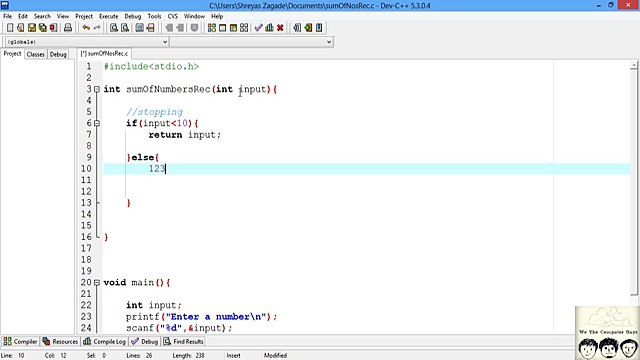
Task: Undo the last edit from toolbar
Action: (x=86, y=28)
